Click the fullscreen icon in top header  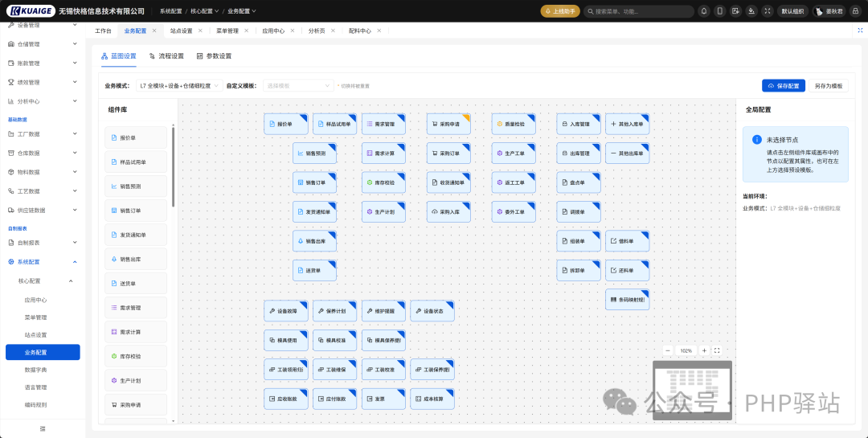(x=768, y=11)
